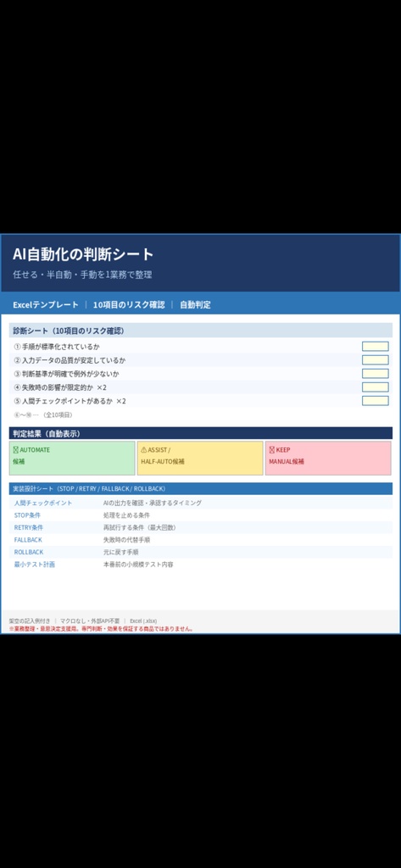Click the title AI自動化の判断シート
The height and width of the screenshot is (868, 401).
[x=83, y=254]
